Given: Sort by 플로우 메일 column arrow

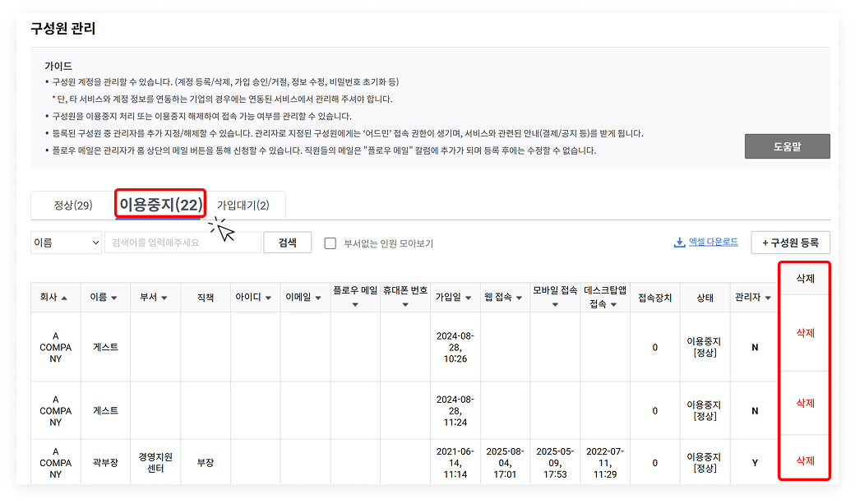Looking at the screenshot, I should [355, 304].
